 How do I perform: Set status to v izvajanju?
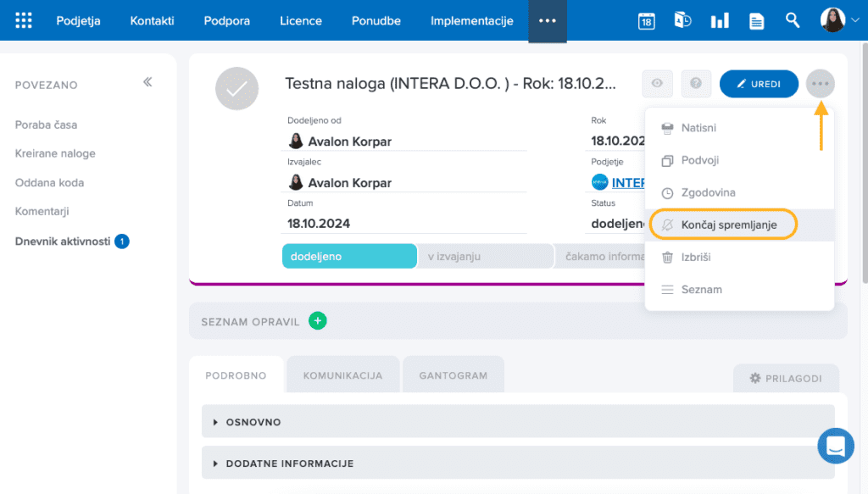click(485, 256)
